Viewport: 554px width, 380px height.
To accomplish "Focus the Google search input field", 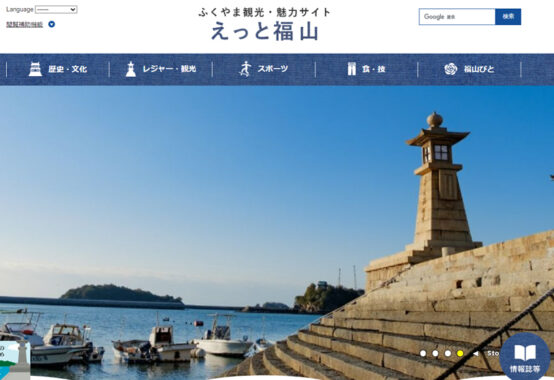I will tap(457, 17).
